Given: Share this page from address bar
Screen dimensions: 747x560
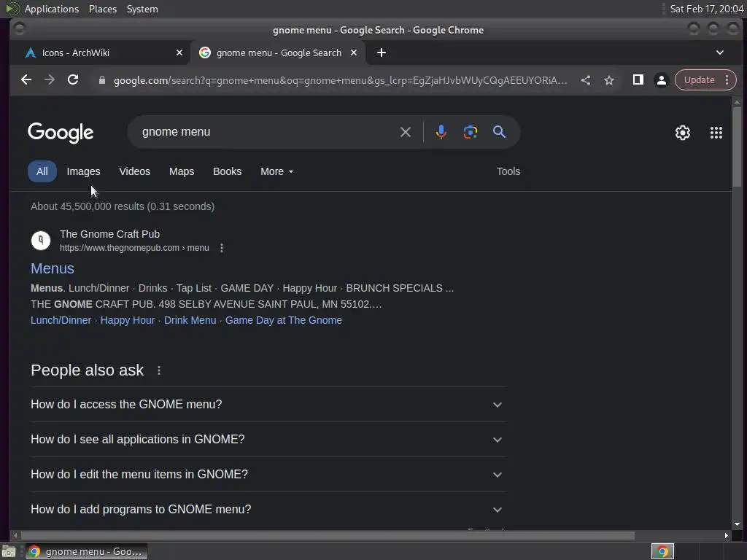Looking at the screenshot, I should point(586,80).
